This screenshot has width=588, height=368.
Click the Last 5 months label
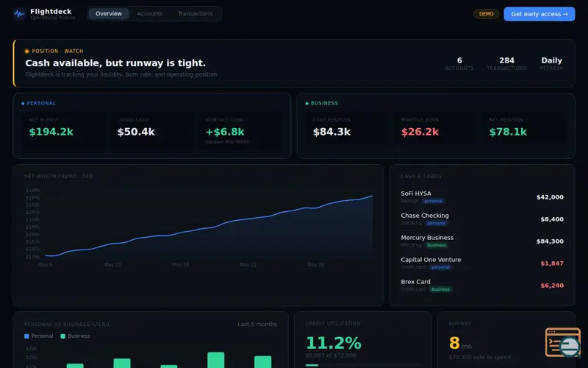pos(257,324)
